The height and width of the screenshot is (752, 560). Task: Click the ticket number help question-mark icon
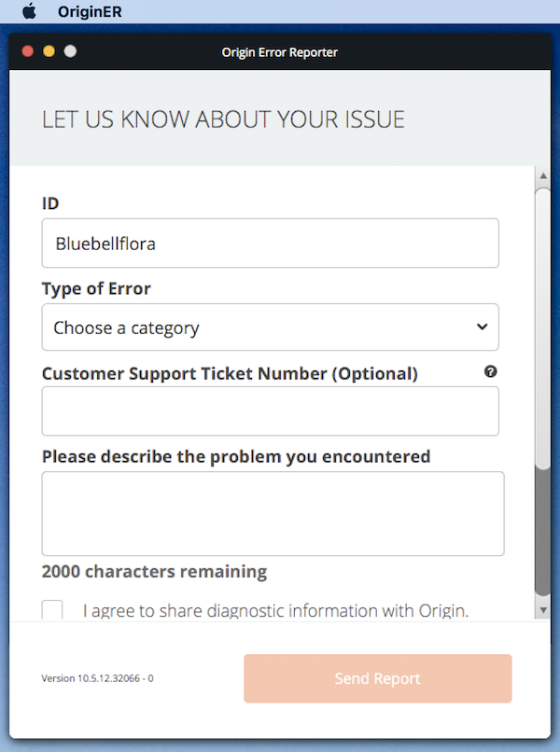491,371
